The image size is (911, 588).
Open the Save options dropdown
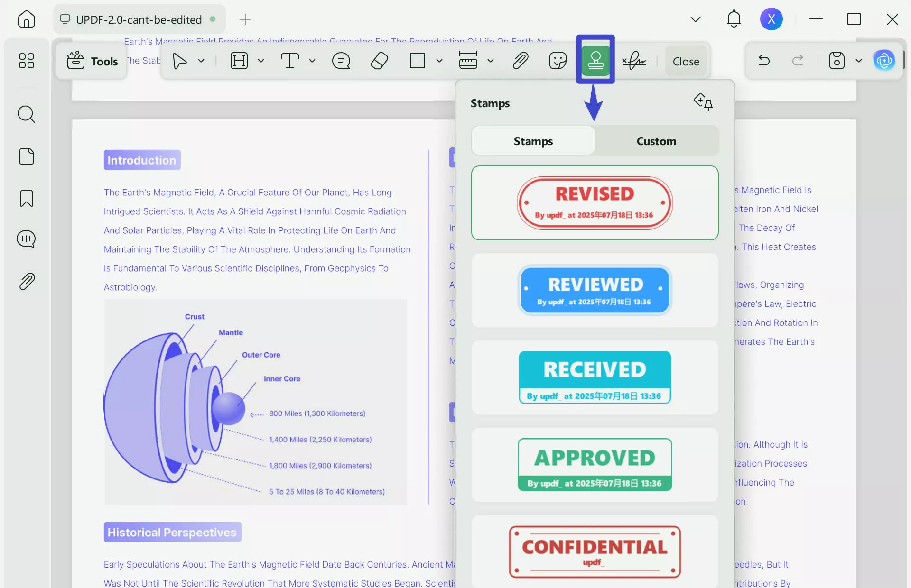click(x=858, y=61)
